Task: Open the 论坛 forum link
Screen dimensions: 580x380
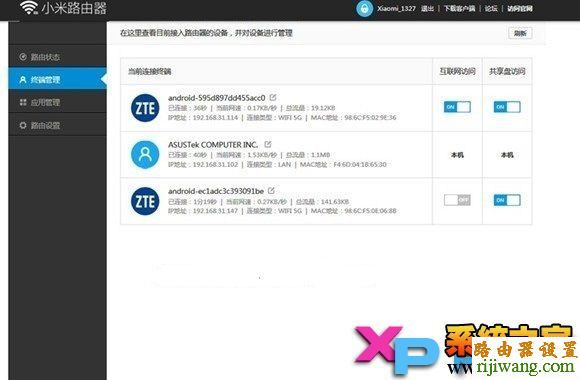Action: click(x=491, y=9)
